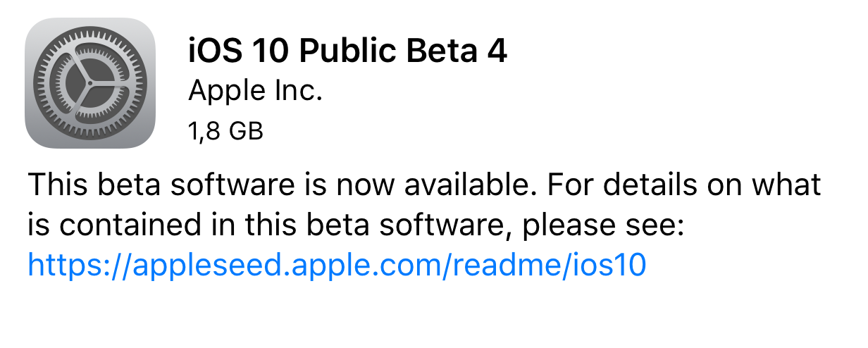Click the "Apple Inc." developer name
The height and width of the screenshot is (348, 868).
coord(255,92)
